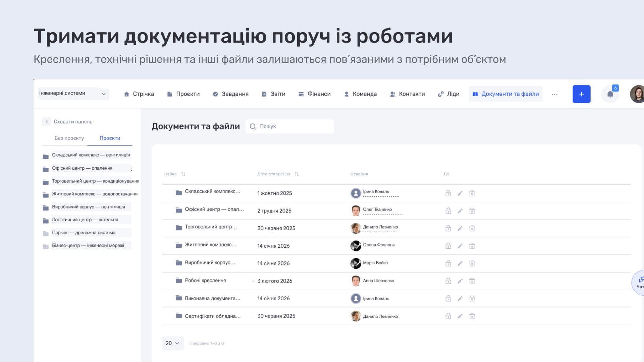Go to Стрічка in navigation
The image size is (644, 362).
(139, 94)
